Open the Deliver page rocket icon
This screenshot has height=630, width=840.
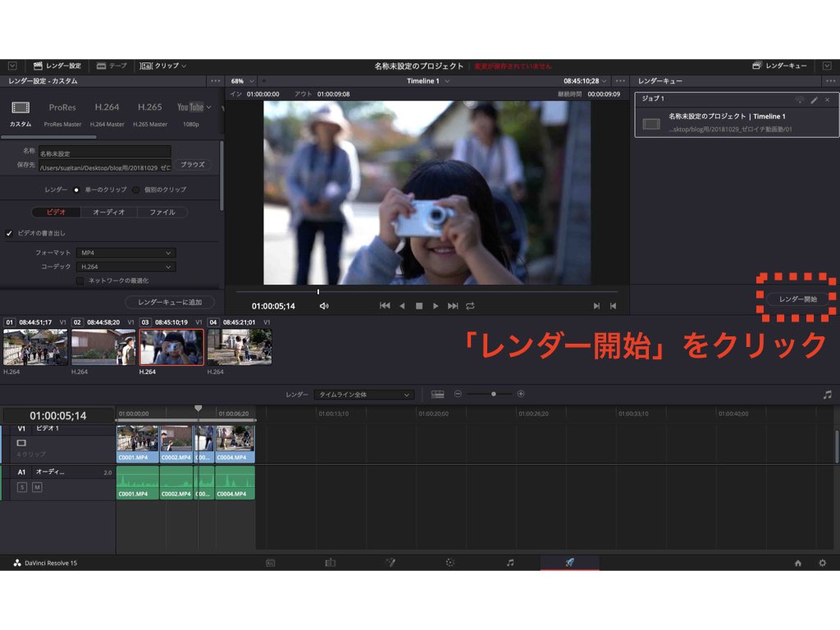569,563
